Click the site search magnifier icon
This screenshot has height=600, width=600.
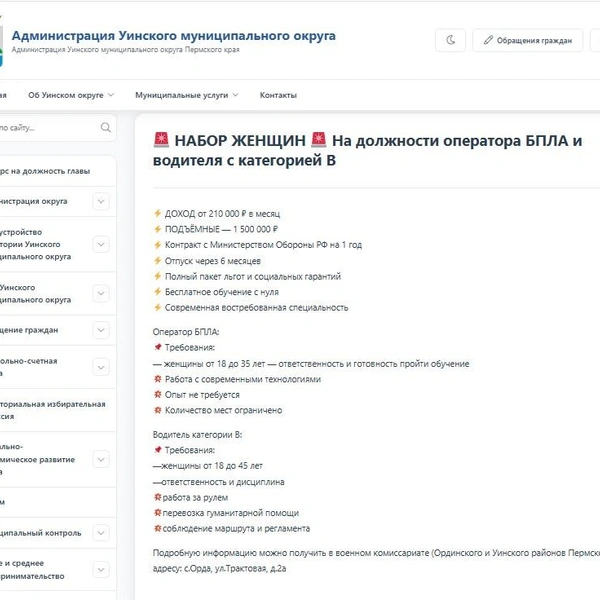[x=106, y=127]
